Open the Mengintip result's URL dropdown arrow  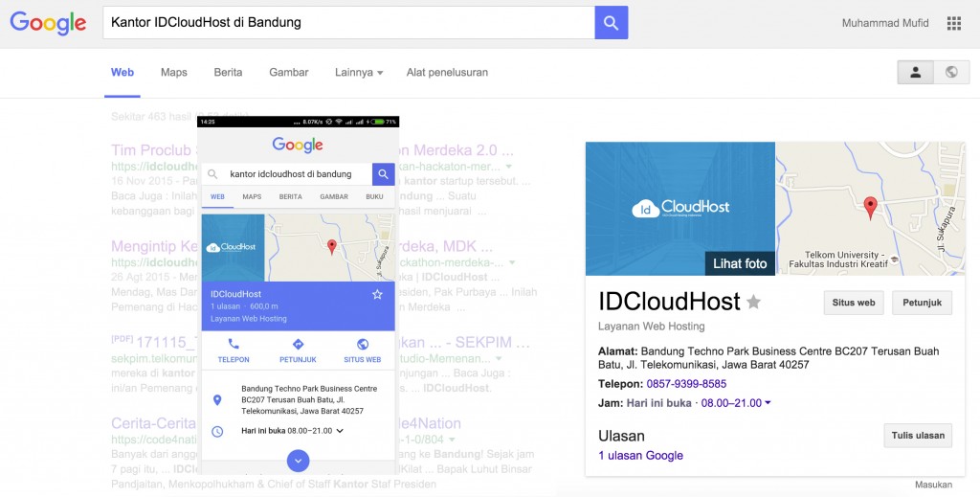(512, 262)
